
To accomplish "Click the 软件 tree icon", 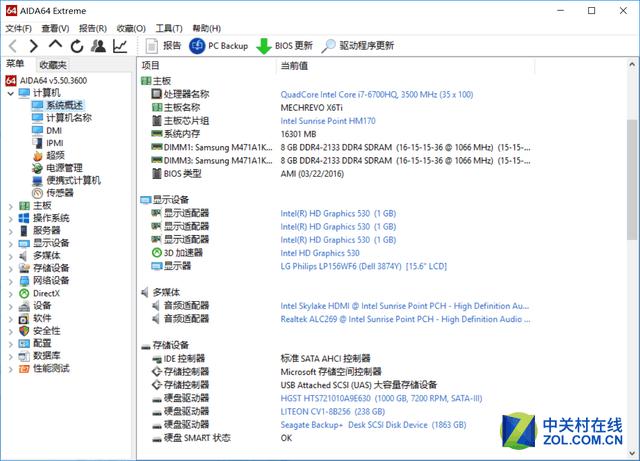I will click(24, 318).
